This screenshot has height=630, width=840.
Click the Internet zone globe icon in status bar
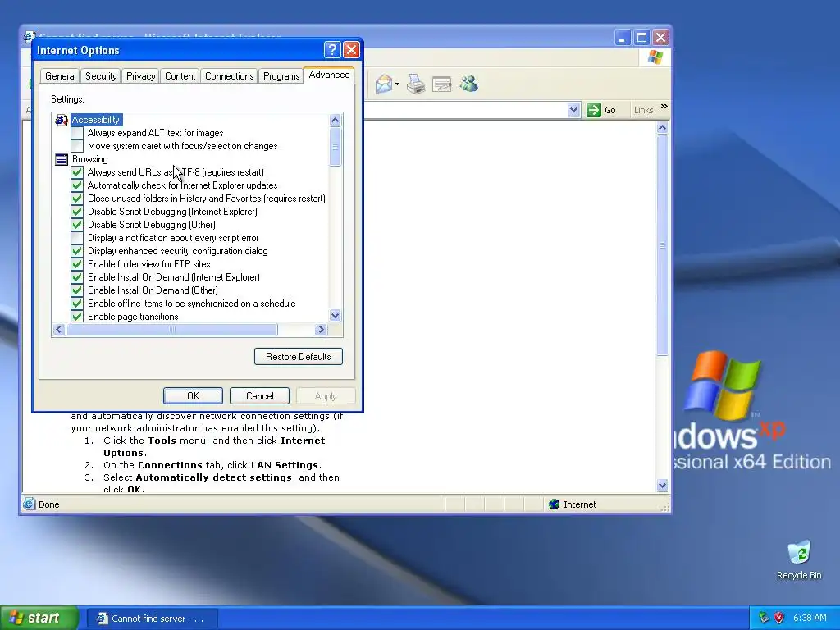click(554, 504)
